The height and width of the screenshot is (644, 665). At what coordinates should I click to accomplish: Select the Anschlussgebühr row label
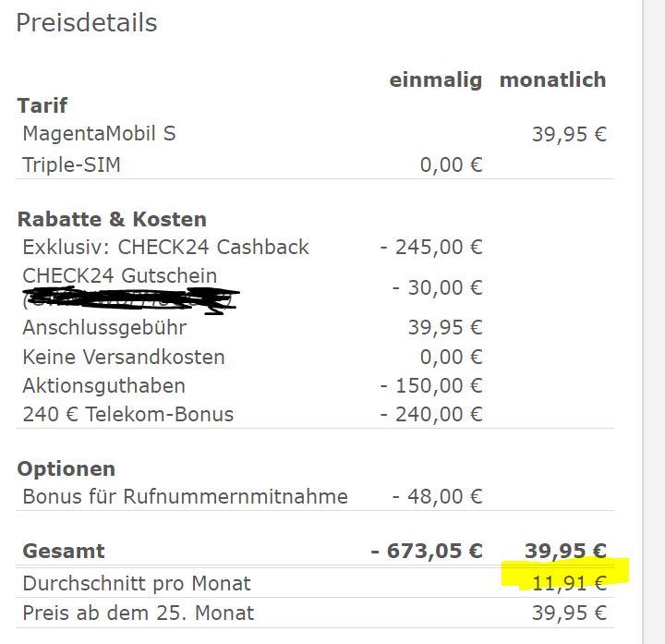(104, 328)
